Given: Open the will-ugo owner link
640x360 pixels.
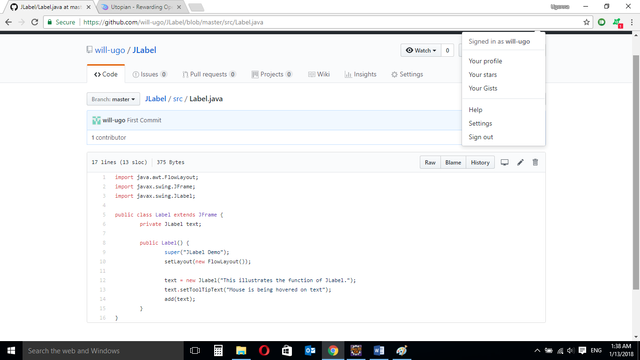Looking at the screenshot, I should (x=110, y=50).
